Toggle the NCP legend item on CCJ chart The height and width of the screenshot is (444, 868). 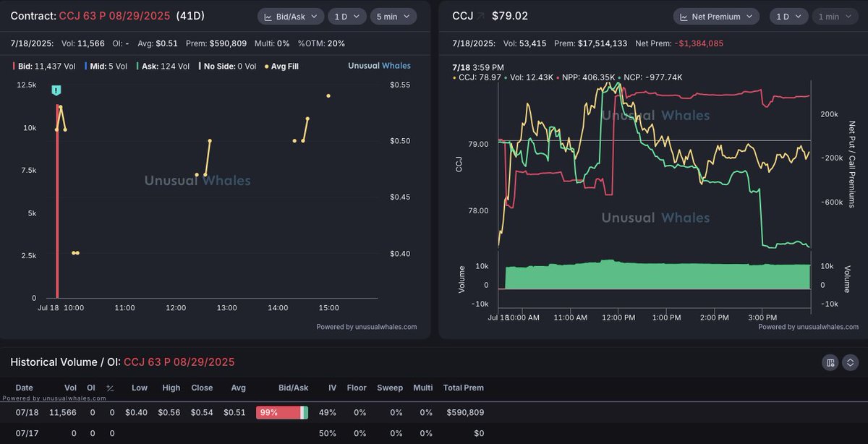click(651, 77)
